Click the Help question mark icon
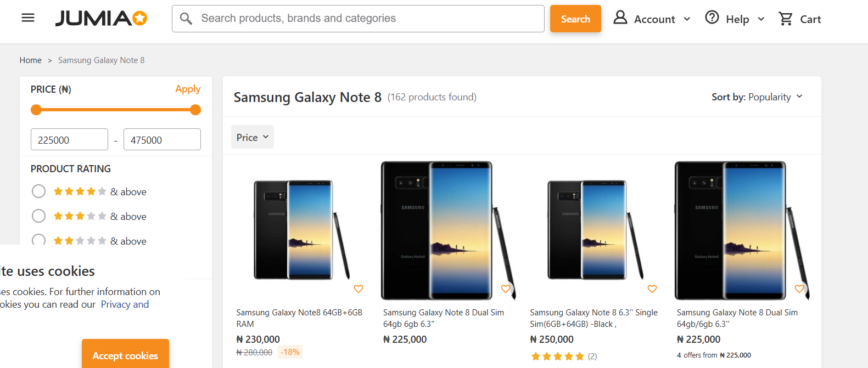 pyautogui.click(x=712, y=18)
